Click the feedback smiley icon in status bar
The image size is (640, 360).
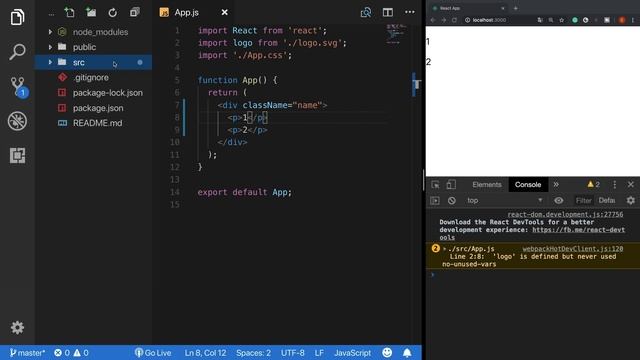tap(387, 353)
